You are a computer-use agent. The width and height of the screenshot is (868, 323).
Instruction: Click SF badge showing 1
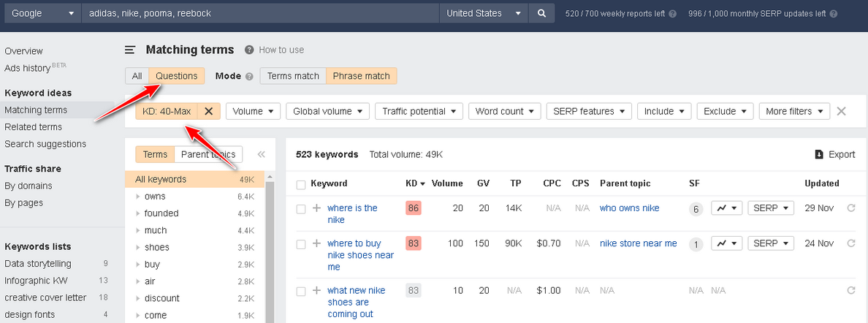click(x=696, y=244)
